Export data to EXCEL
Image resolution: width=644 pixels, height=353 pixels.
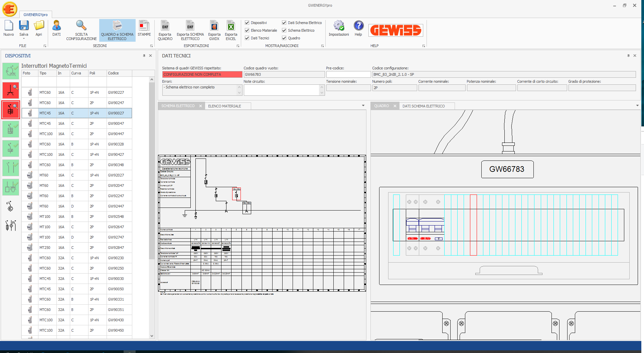coord(231,30)
